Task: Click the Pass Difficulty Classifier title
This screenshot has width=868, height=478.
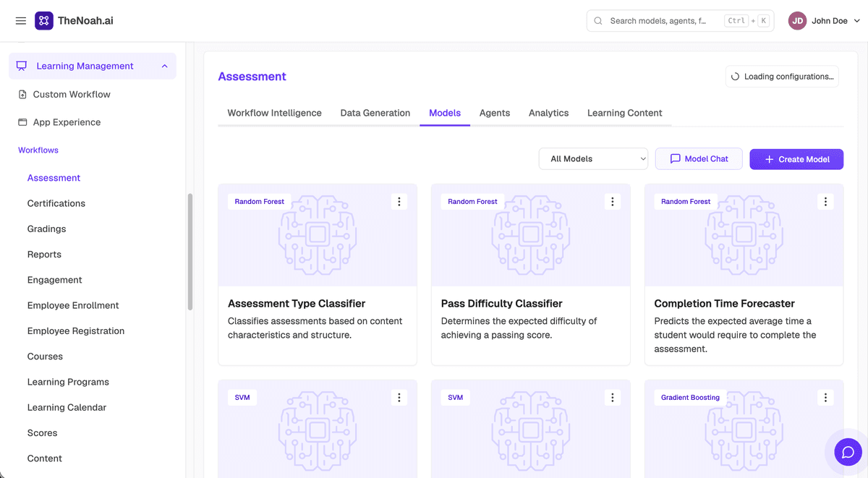Action: pos(502,304)
